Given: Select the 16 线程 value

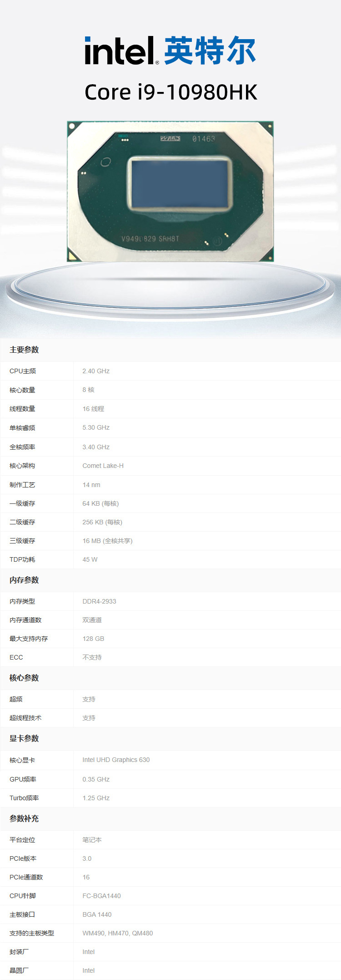Looking at the screenshot, I should 93,409.
